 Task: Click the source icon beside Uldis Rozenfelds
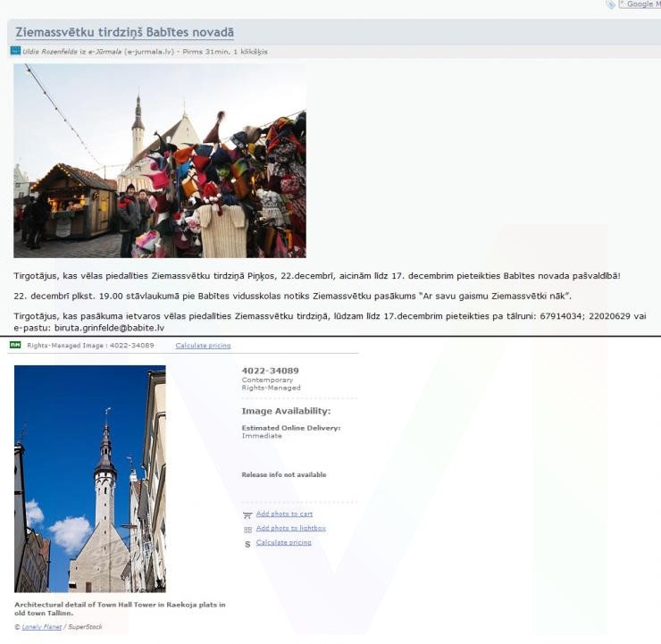(15, 51)
